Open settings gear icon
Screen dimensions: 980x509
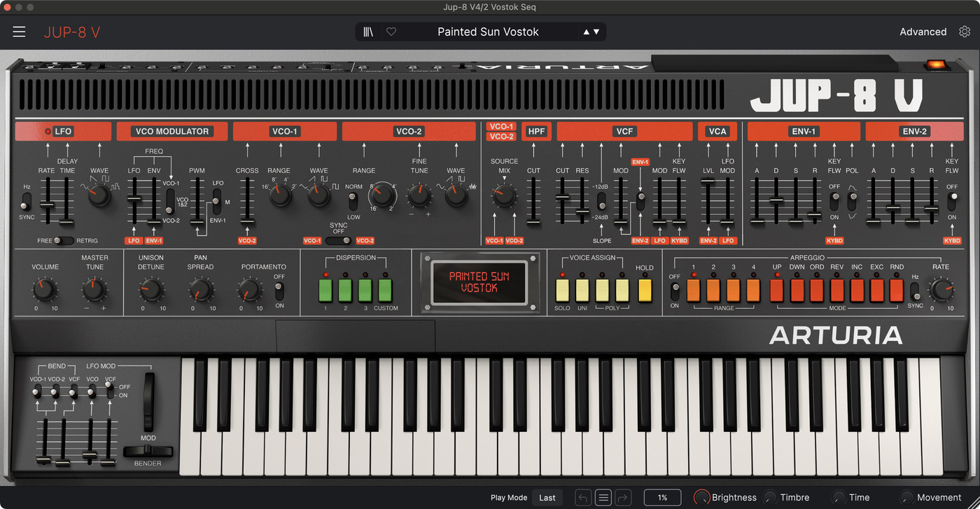[x=965, y=32]
